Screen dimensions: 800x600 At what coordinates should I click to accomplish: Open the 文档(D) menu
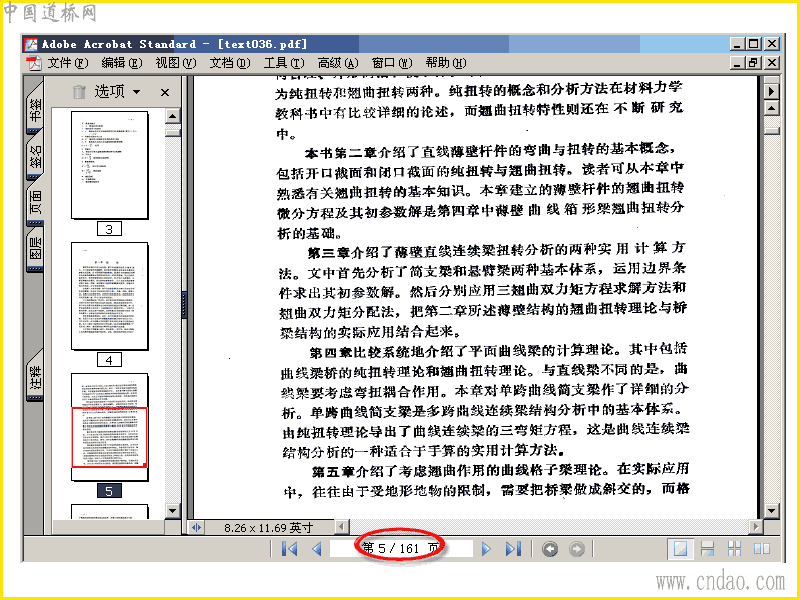(230, 63)
